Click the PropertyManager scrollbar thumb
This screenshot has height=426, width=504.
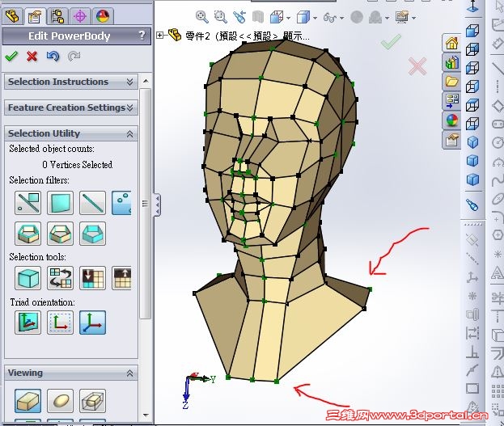coord(146,204)
